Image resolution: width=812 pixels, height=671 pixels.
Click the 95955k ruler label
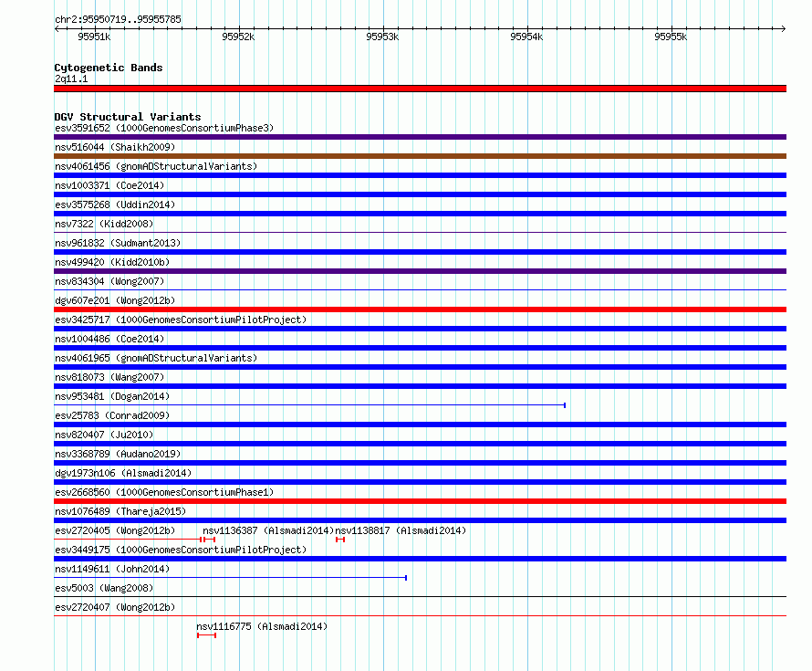click(x=671, y=37)
